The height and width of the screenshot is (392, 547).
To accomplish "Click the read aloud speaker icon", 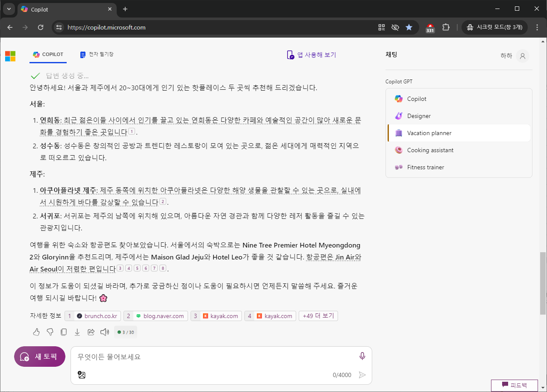I will 105,332.
